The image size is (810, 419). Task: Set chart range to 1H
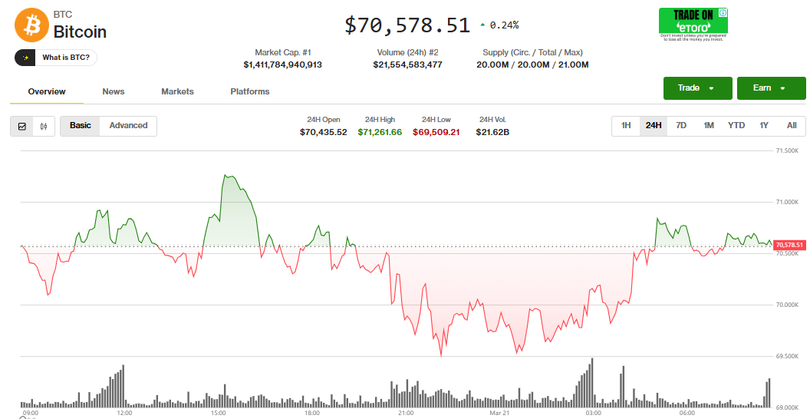(626, 126)
